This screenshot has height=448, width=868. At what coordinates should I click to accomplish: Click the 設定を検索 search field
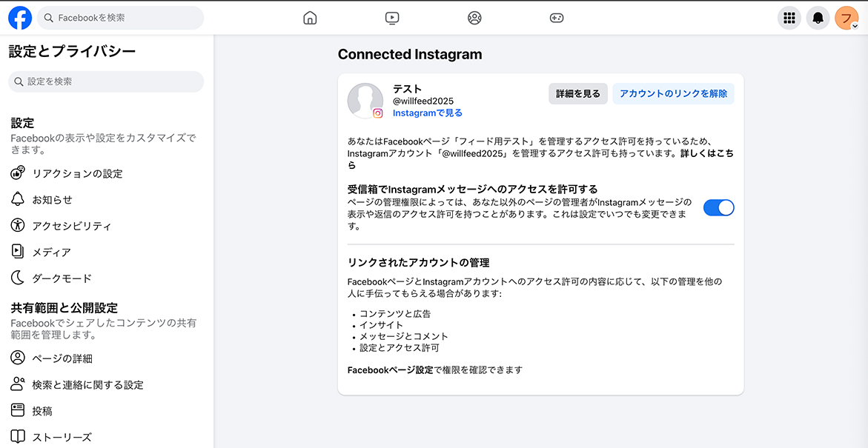107,81
